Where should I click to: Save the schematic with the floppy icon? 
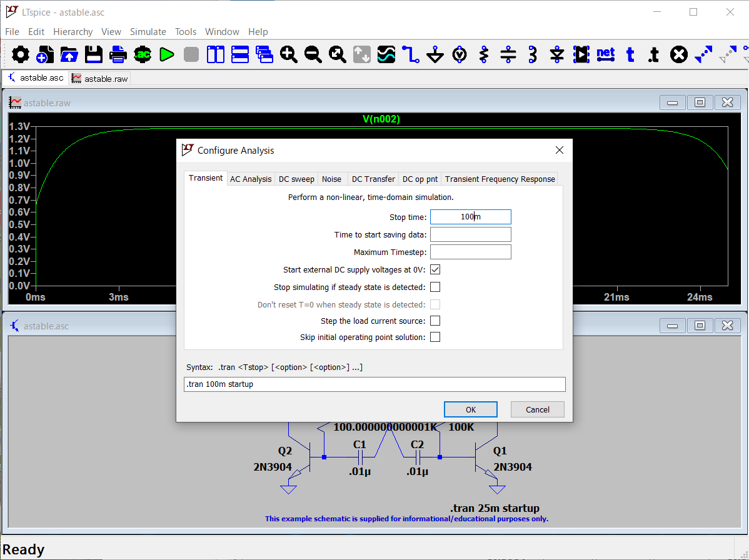(x=94, y=55)
